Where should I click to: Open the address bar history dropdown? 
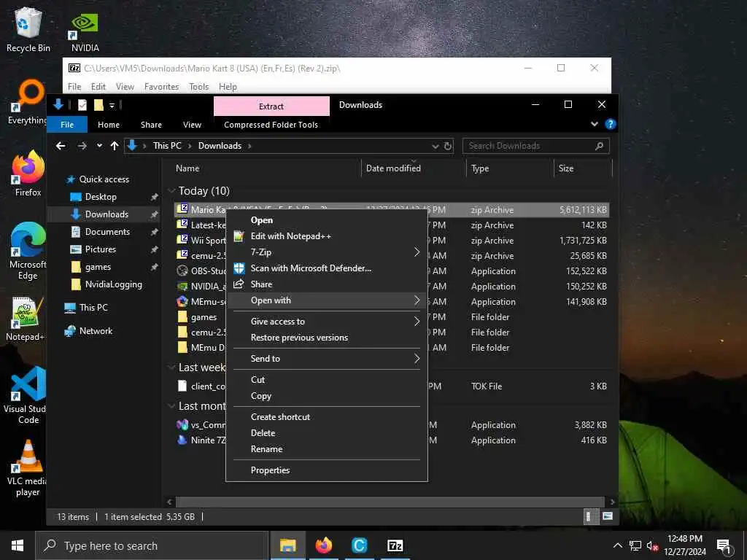(x=435, y=146)
